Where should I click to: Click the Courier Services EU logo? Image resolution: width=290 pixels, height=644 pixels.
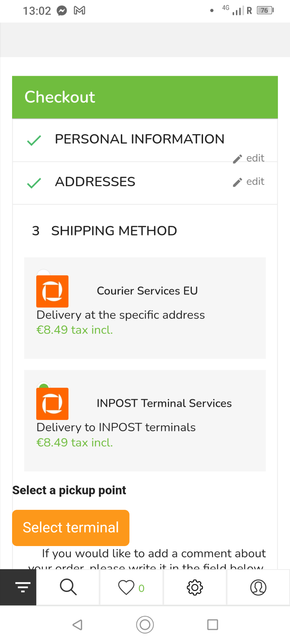point(52,291)
